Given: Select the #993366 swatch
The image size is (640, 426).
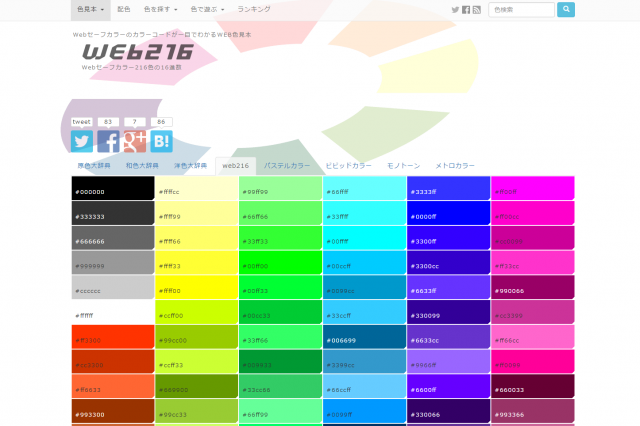Looking at the screenshot, I should point(533,411).
